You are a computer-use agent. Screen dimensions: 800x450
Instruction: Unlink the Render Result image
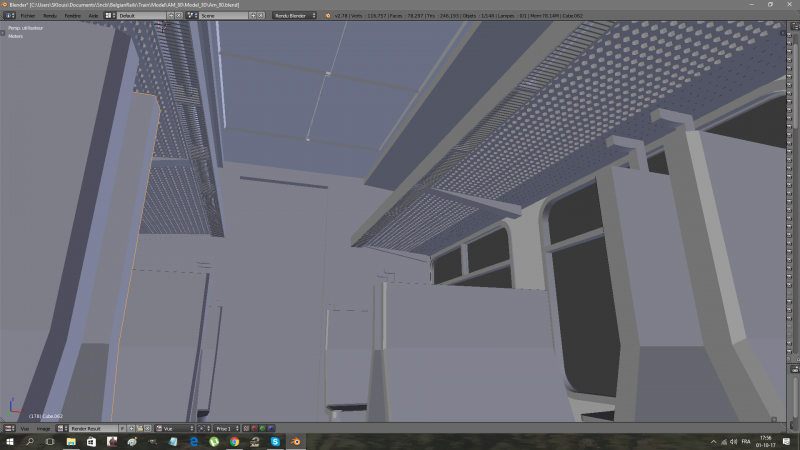147,429
